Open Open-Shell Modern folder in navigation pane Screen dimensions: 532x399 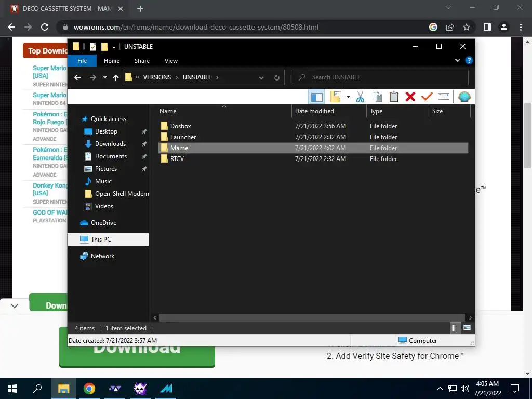122,194
